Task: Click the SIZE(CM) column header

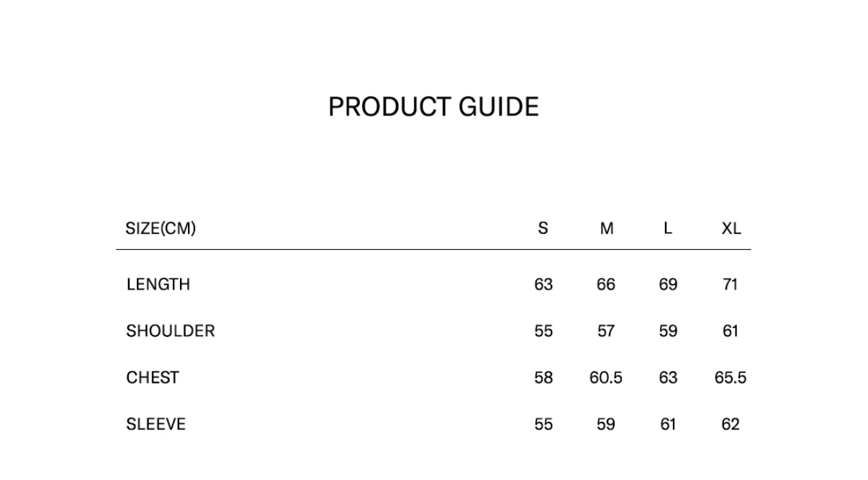Action: click(161, 229)
